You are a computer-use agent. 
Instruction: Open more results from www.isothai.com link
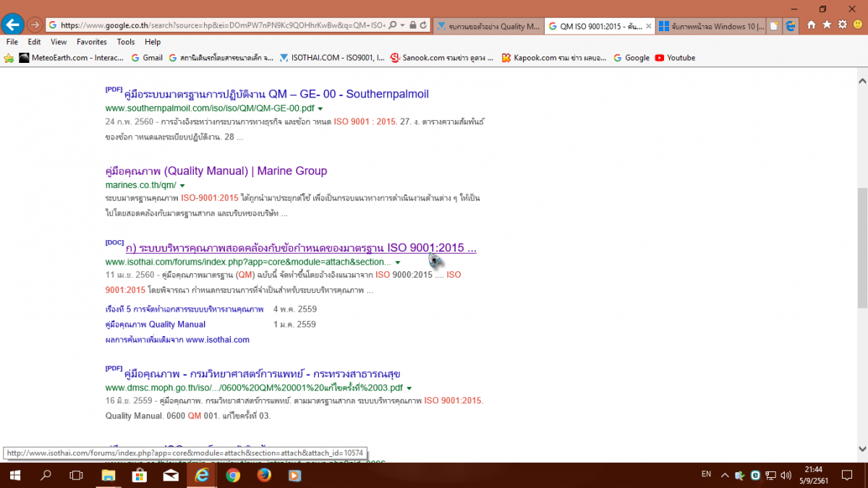click(177, 340)
